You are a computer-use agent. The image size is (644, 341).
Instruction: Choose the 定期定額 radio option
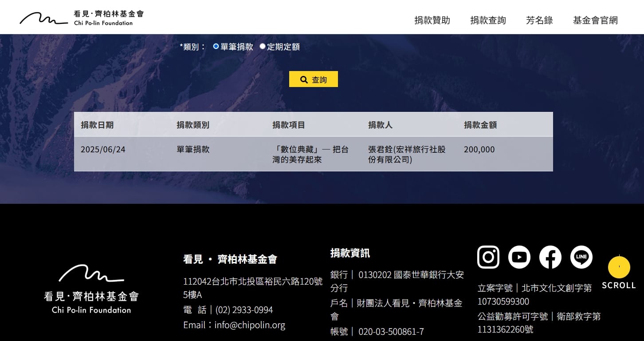(263, 46)
